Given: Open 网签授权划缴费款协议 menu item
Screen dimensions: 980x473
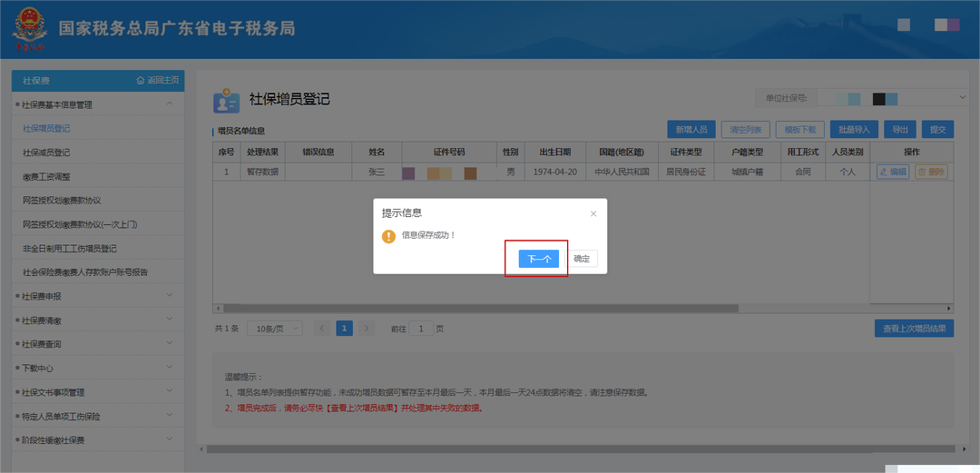Looking at the screenshot, I should pyautogui.click(x=62, y=201).
